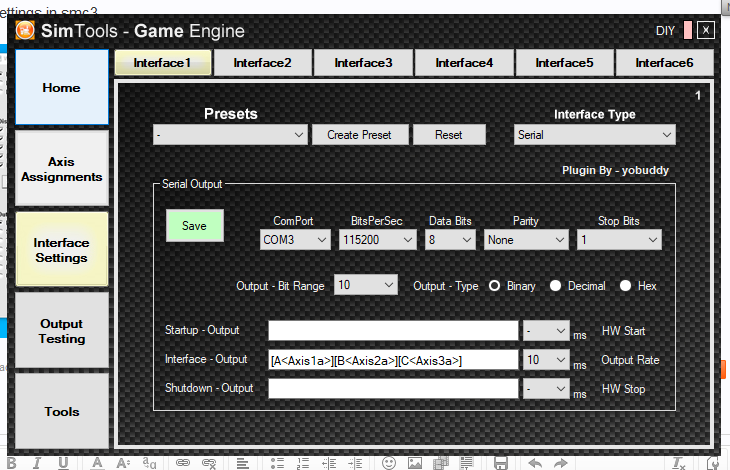This screenshot has height=470, width=730.
Task: Click the indent icon in editor toolbar
Action: pos(355,463)
